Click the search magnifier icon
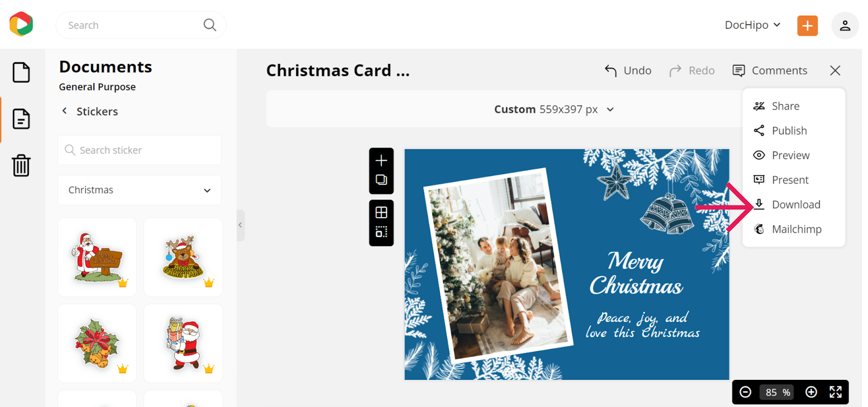This screenshot has height=407, width=868. click(209, 25)
